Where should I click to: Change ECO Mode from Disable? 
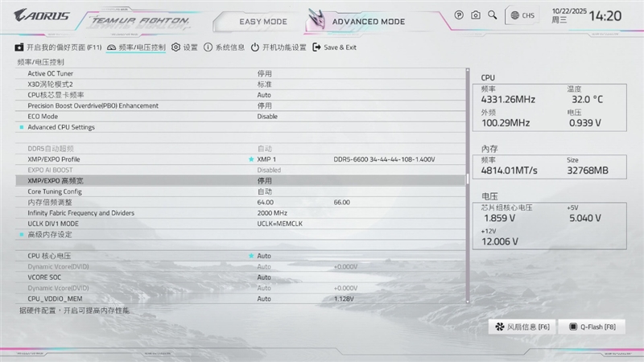267,116
